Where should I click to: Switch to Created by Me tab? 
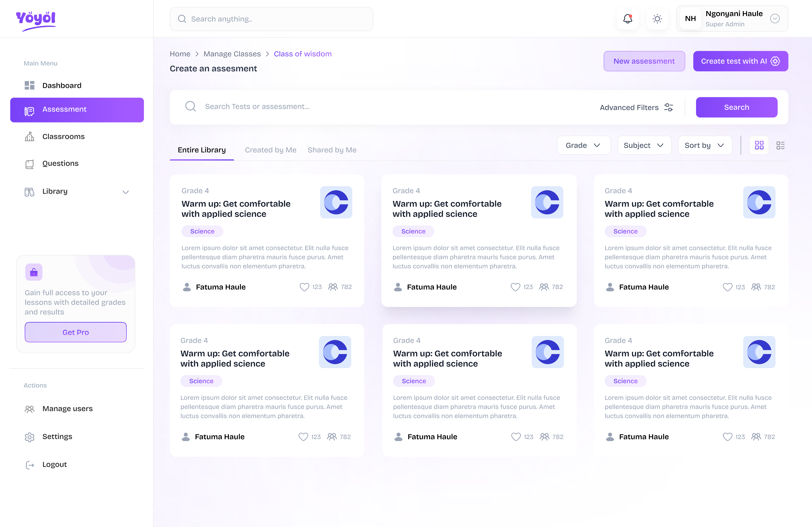(271, 150)
